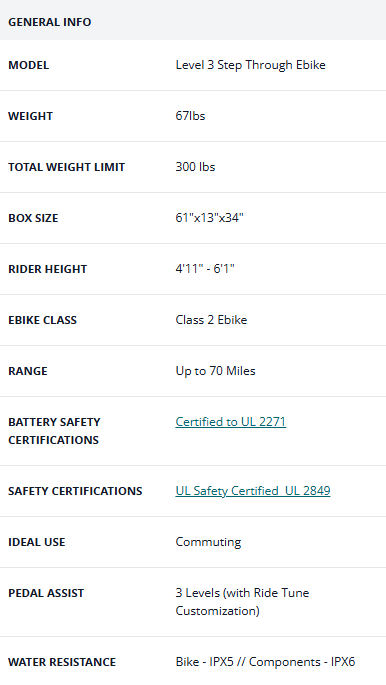This screenshot has width=386, height=685.
Task: Select the BATTERY SAFETY CERTIFICATIONS label
Action: coord(54,431)
